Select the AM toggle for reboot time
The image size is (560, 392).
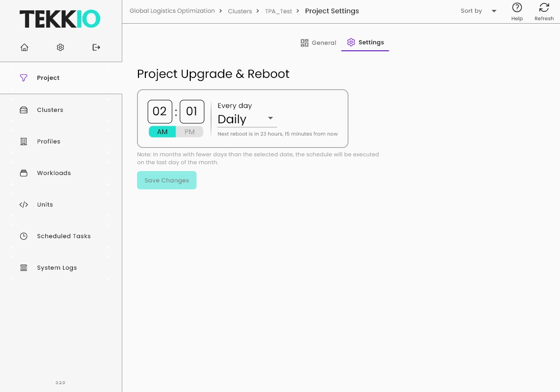162,132
